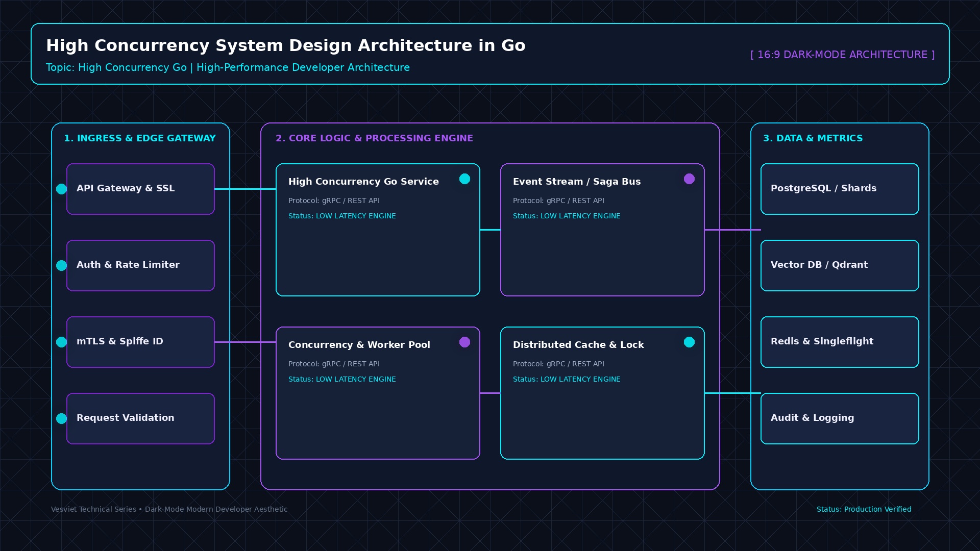
Task: Click Protocol line in High Concurrency Go Service card
Action: [334, 201]
